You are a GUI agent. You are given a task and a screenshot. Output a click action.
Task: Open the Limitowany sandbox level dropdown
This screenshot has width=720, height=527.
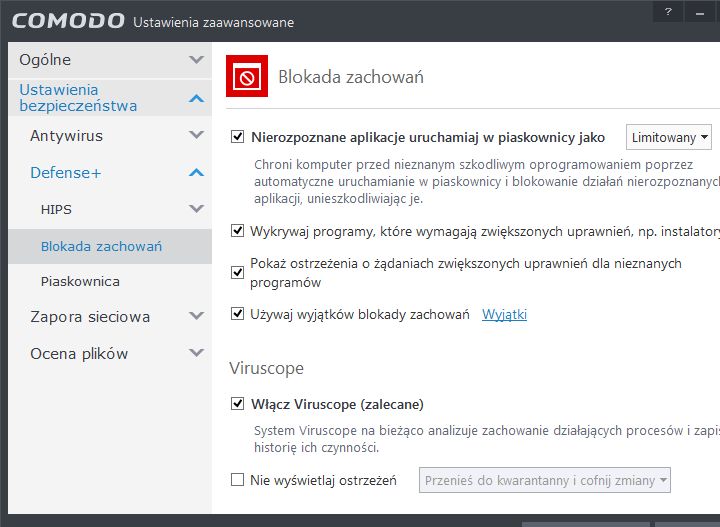(669, 137)
